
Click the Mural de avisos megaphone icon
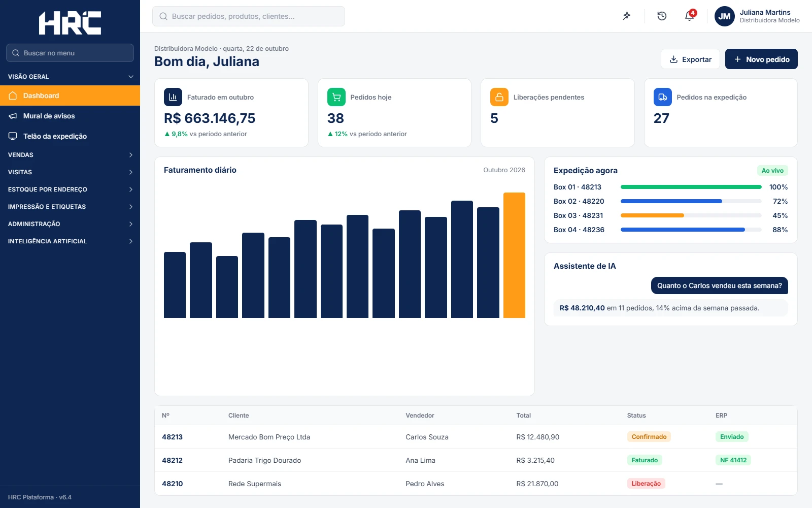pos(13,116)
